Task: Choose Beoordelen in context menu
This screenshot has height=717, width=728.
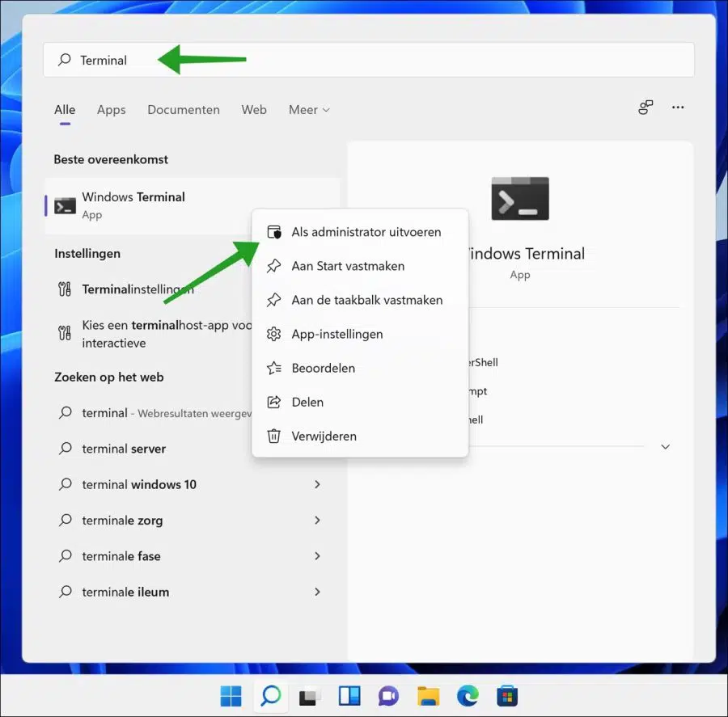Action: (360, 368)
